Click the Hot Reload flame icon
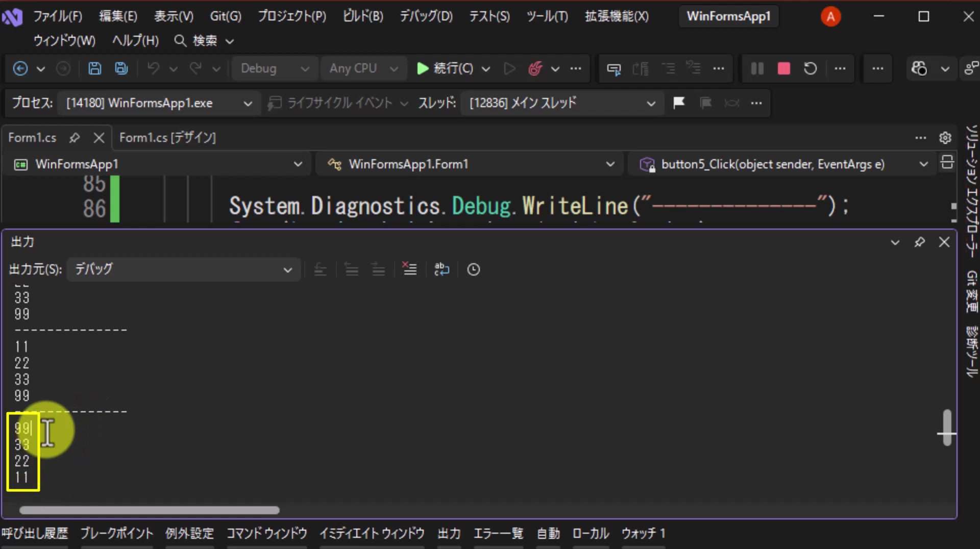 tap(535, 68)
